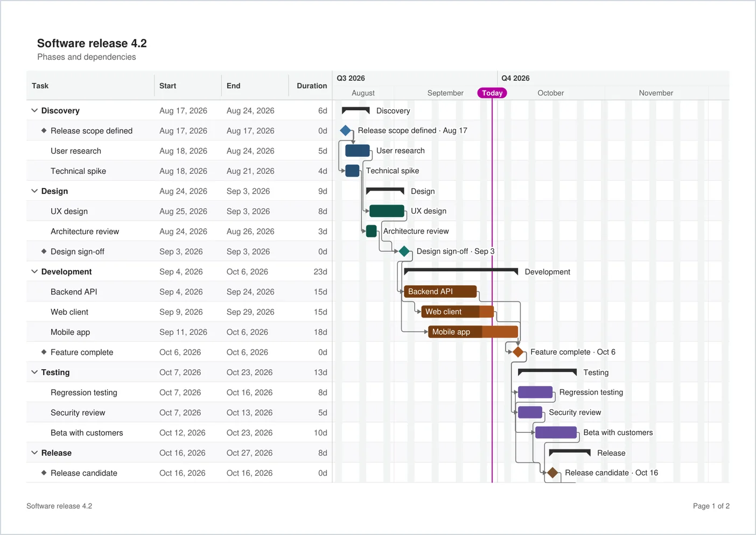Click the Software release 4.2 title
The height and width of the screenshot is (535, 756).
[x=92, y=43]
